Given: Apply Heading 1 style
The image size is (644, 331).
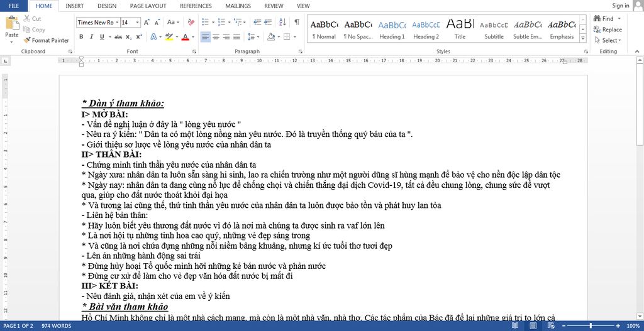Looking at the screenshot, I should point(392,29).
